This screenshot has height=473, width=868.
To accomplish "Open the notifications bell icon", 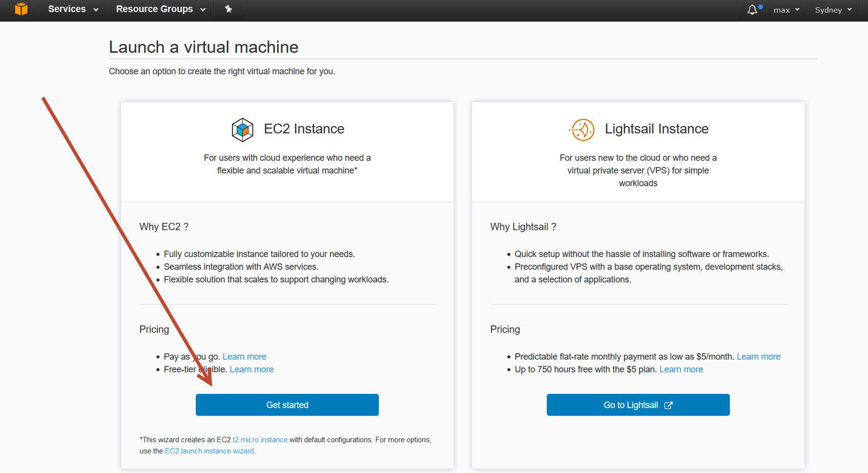I will (752, 10).
